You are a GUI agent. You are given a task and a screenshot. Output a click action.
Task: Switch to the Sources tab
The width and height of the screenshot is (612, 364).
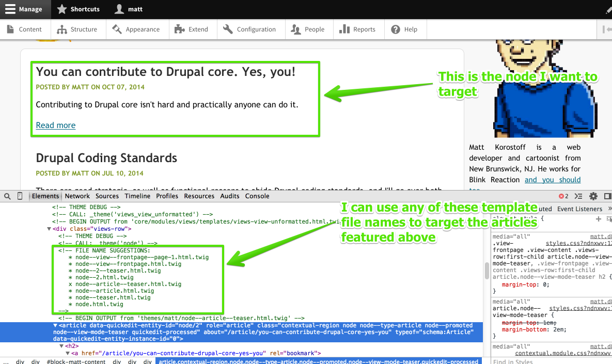[x=107, y=196]
